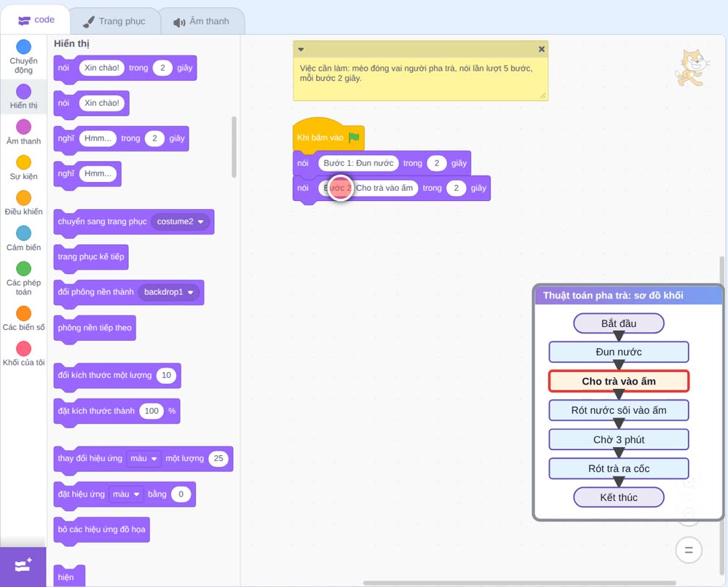The image size is (728, 587).
Task: Reset workspace zoom with the equals button
Action: tap(689, 551)
